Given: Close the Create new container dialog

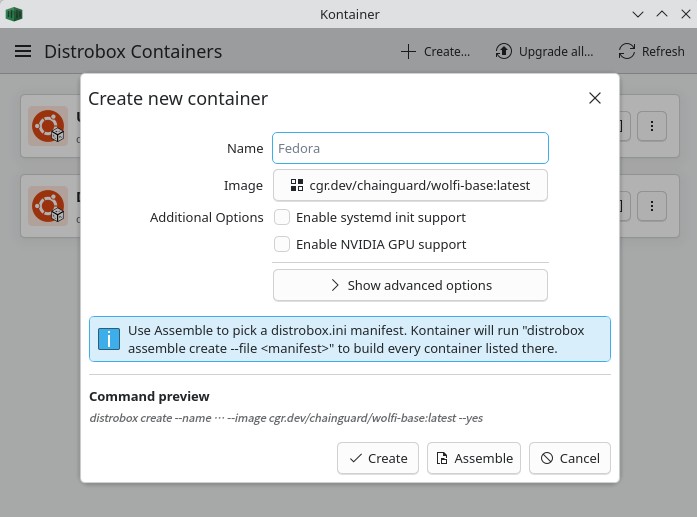Looking at the screenshot, I should tap(595, 98).
